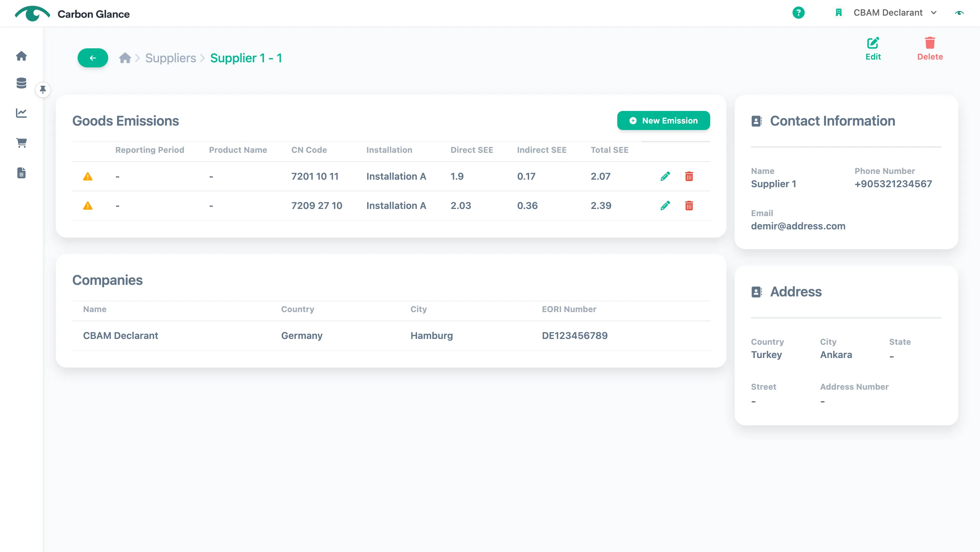Click warning icon on 7209 27 10 row
The height and width of the screenshot is (552, 980).
(88, 206)
